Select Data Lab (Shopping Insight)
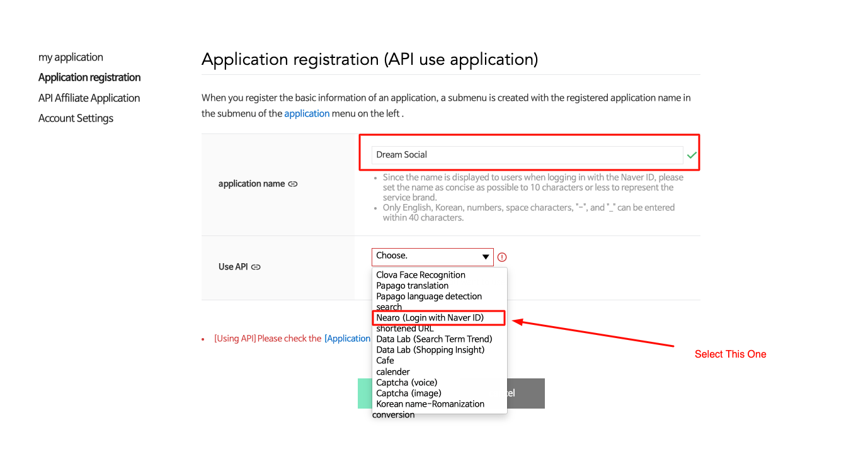Screen dimensions: 868x464 click(440, 350)
